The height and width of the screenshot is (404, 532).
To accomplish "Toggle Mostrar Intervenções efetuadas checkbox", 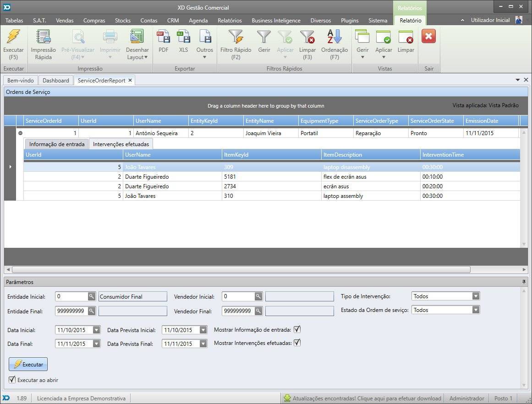I will click(297, 343).
